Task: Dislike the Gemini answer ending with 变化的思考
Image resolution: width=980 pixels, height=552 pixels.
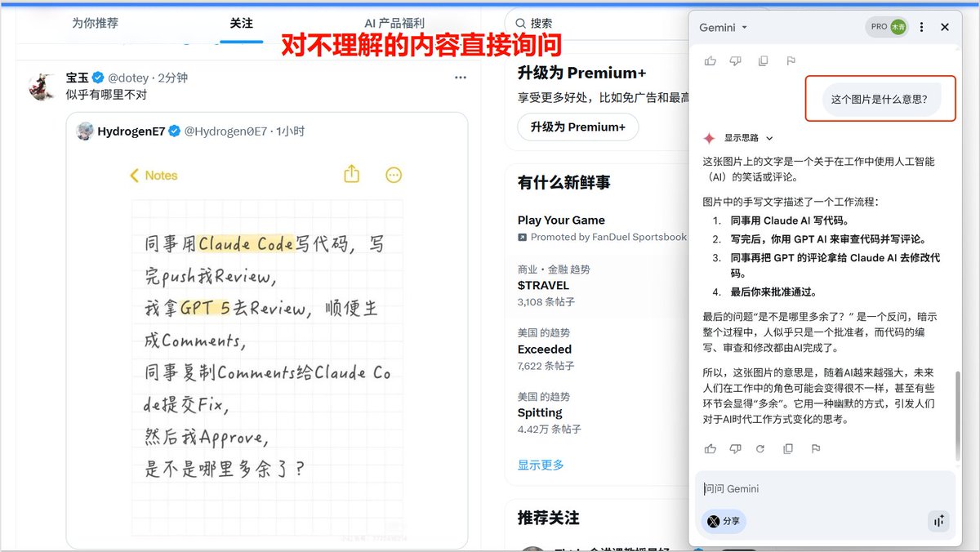Action: [735, 448]
